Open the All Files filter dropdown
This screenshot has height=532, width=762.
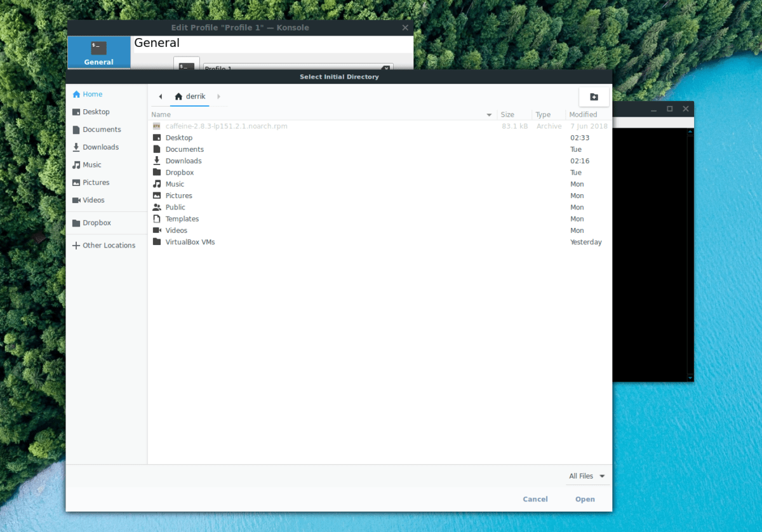coord(587,476)
